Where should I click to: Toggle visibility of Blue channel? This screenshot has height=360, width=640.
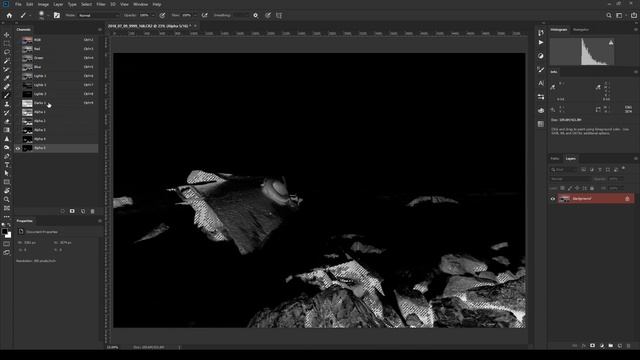click(18, 67)
